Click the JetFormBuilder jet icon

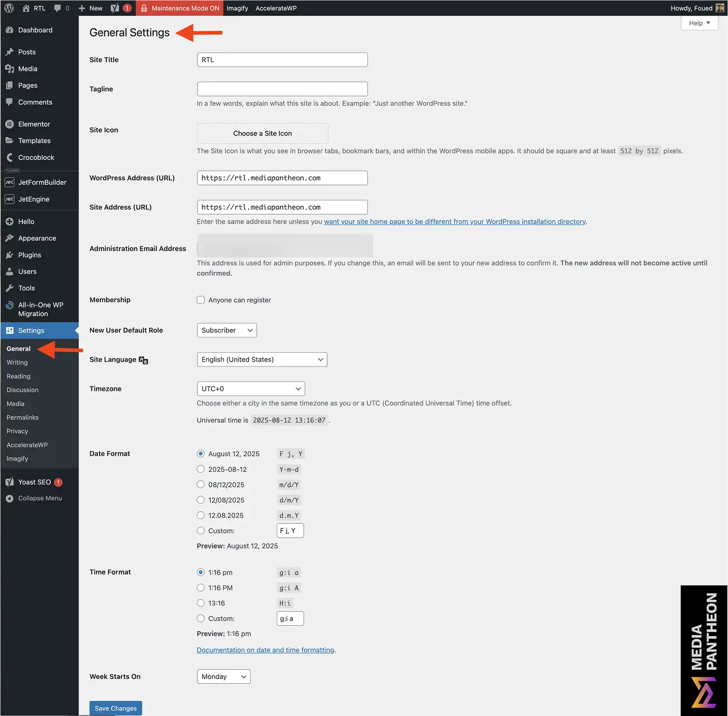9,182
